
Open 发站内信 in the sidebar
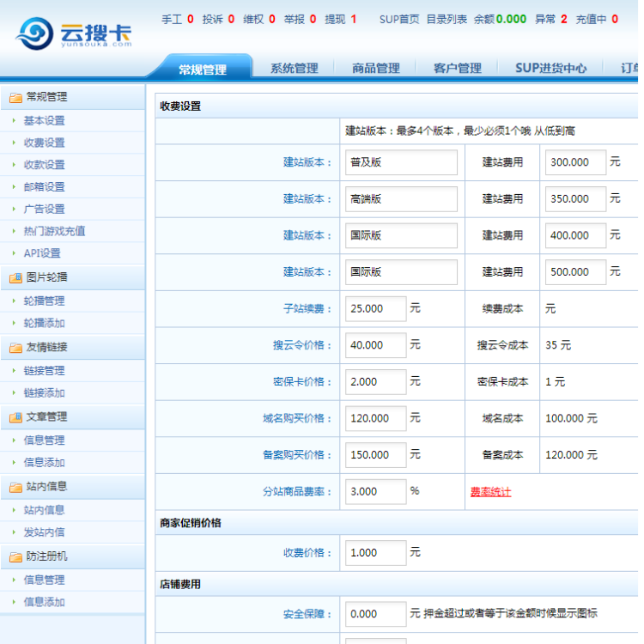[45, 532]
